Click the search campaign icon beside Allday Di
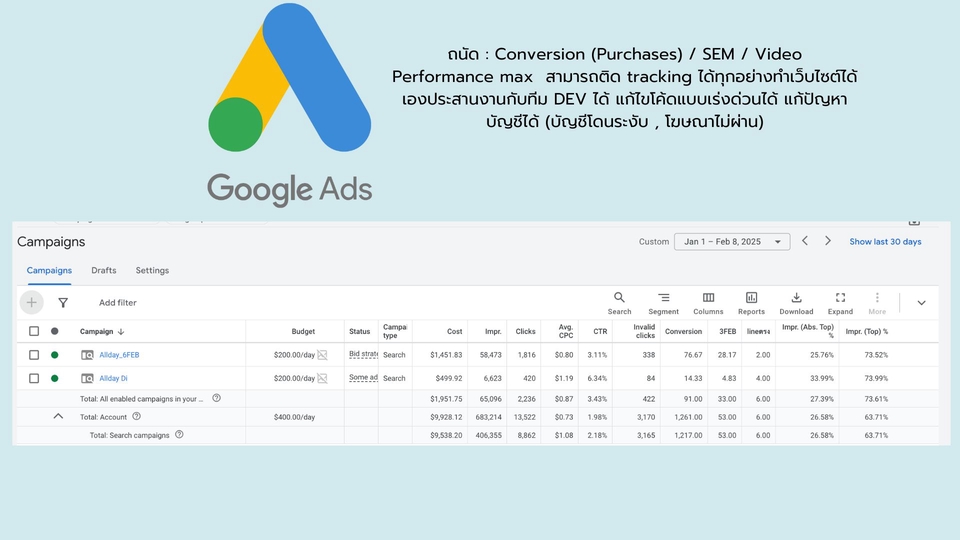The width and height of the screenshot is (960, 540). pos(88,378)
